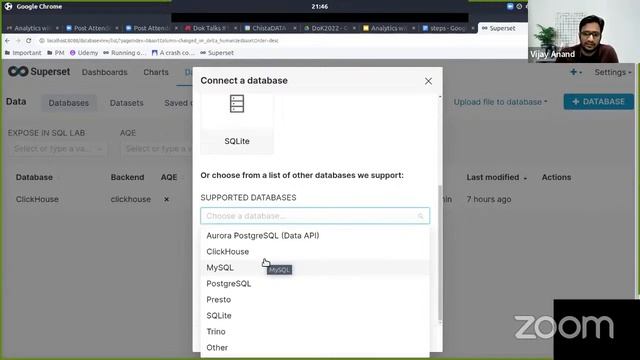Click the + DATABASE button

598,102
